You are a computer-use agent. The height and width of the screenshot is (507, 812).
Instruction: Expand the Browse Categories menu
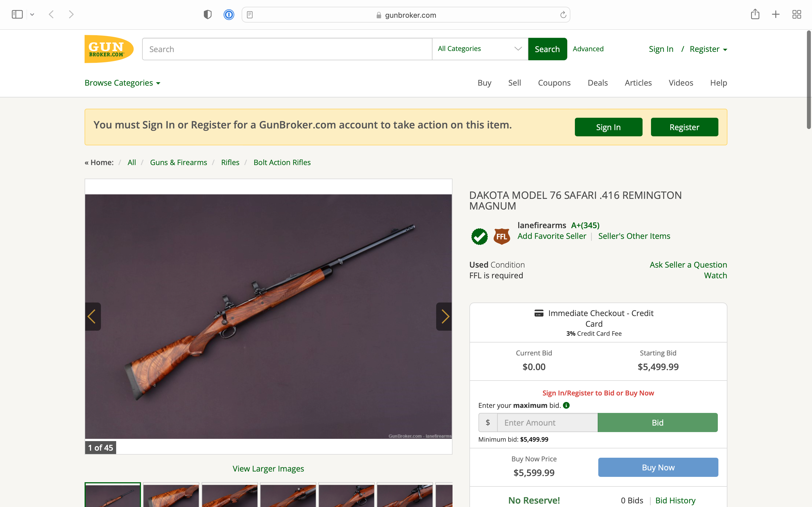[122, 83]
